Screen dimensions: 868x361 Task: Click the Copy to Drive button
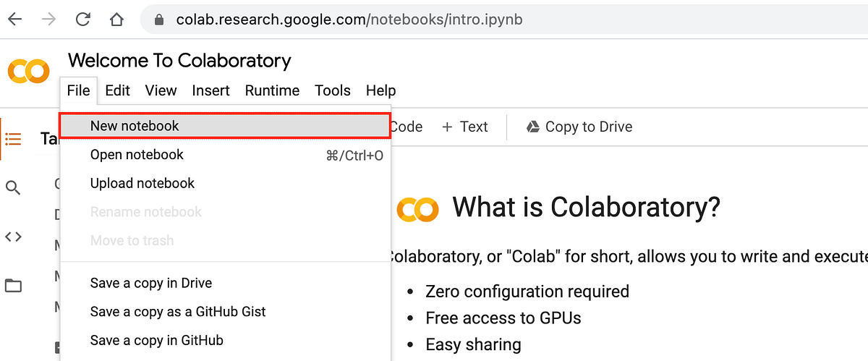(x=579, y=127)
